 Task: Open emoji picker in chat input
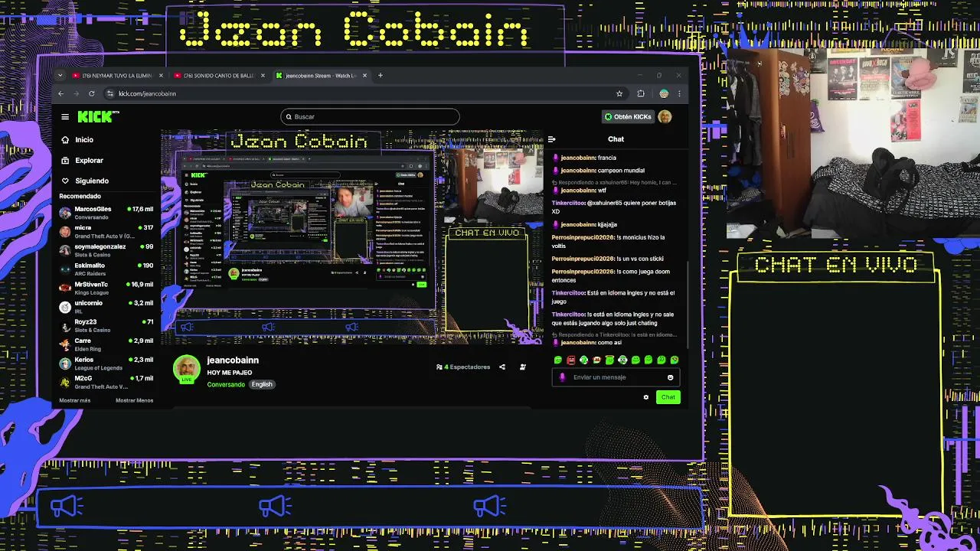click(670, 377)
